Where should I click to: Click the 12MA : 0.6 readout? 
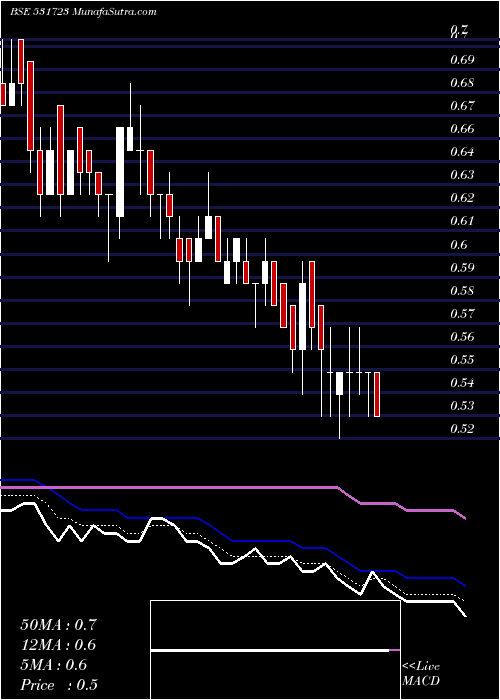tap(58, 645)
